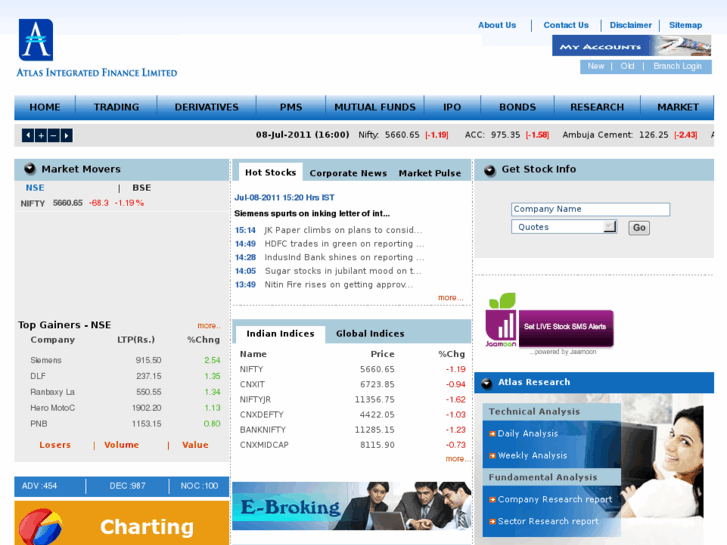Open Siemens spurts headline
The width and height of the screenshot is (727, 545).
(312, 214)
